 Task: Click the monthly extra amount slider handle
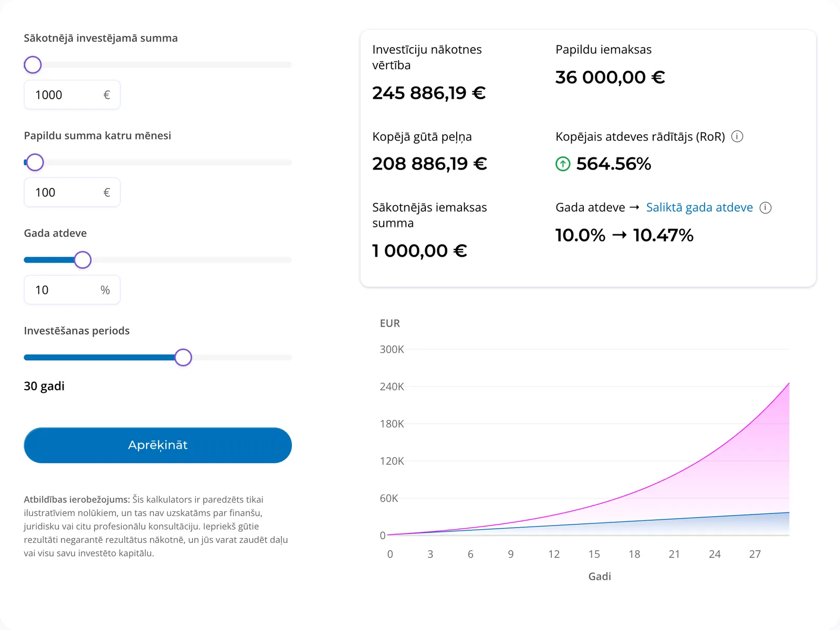click(x=35, y=163)
